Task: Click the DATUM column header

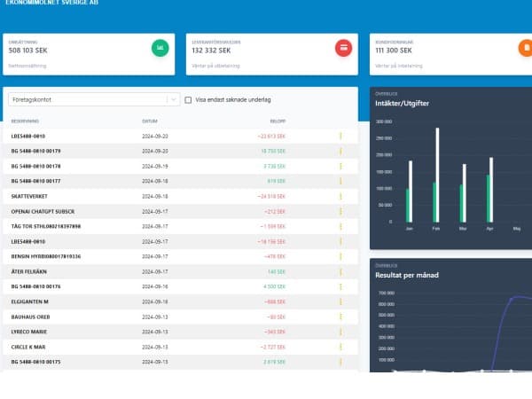Action: tap(150, 121)
